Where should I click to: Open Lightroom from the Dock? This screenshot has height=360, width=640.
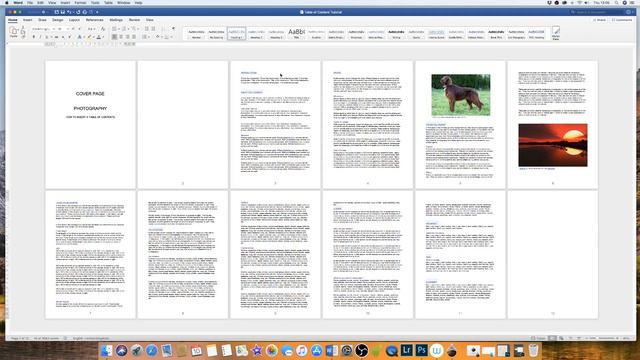(407, 350)
